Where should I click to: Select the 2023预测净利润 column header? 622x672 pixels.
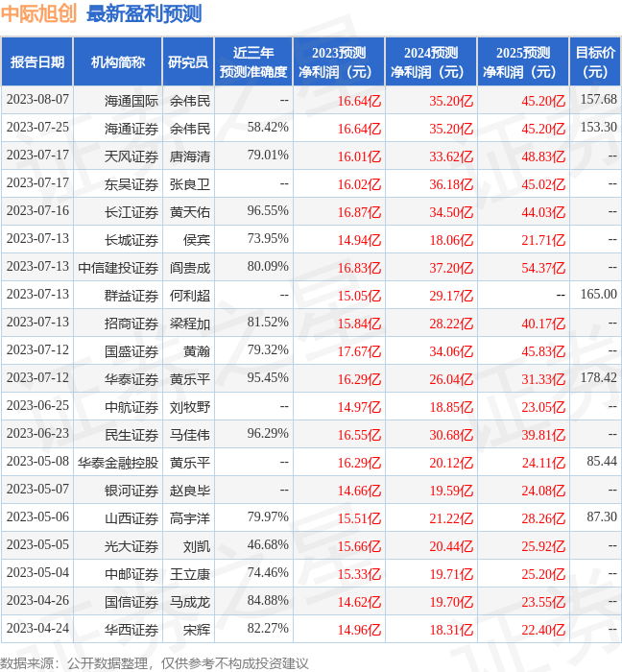339,61
